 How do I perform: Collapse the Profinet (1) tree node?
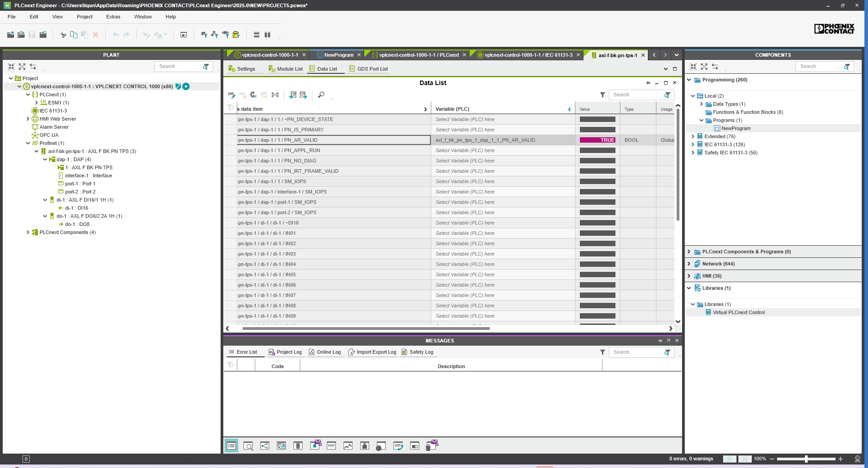coord(28,143)
